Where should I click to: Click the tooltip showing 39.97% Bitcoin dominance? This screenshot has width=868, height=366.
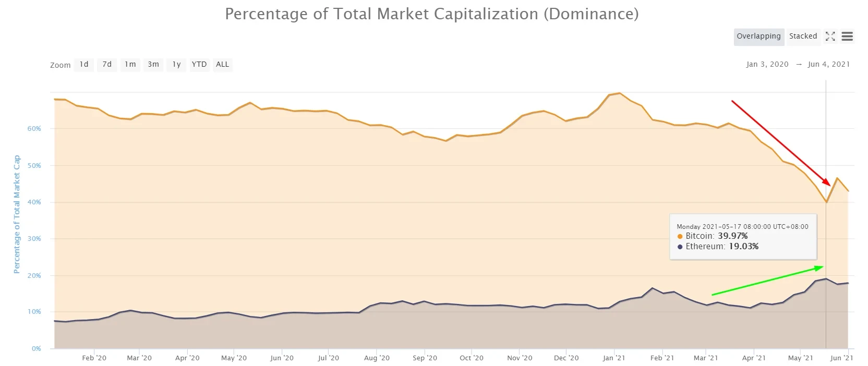742,236
